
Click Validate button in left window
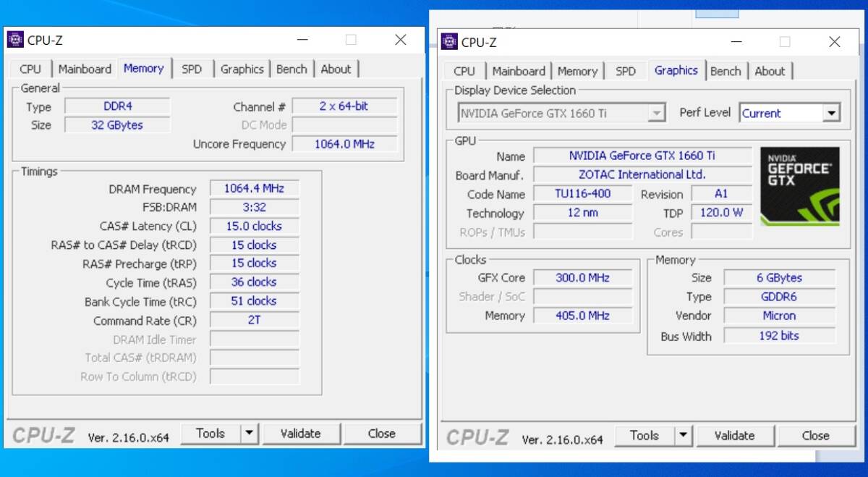[300, 434]
